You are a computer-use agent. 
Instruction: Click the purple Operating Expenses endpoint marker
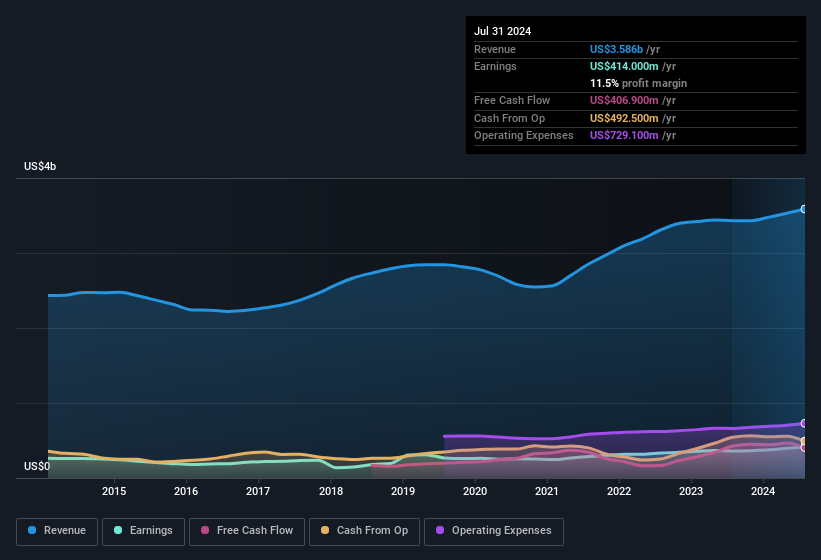pos(804,423)
